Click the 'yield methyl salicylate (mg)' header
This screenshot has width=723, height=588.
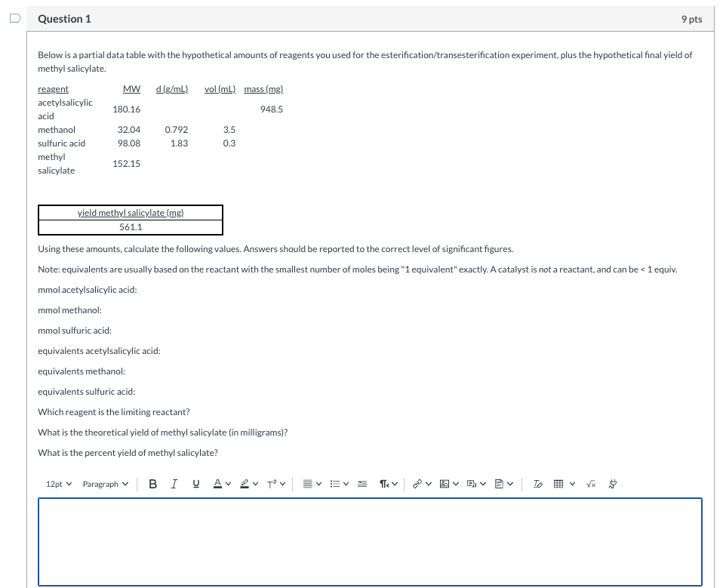(131, 213)
